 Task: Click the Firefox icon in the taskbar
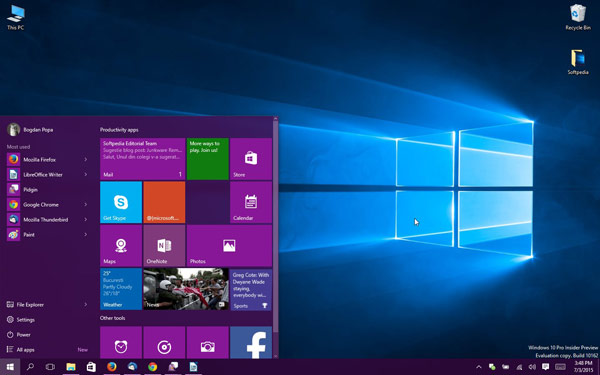pyautogui.click(x=112, y=367)
